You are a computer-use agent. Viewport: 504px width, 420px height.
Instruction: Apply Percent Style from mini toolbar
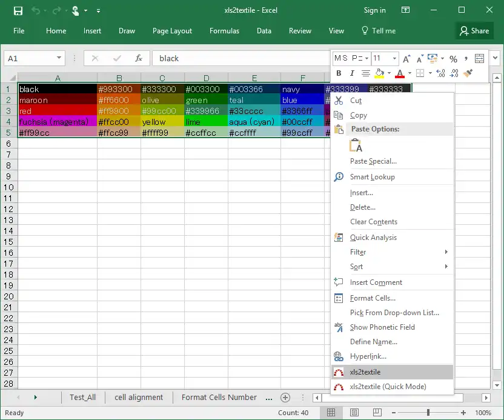pyautogui.click(x=453, y=58)
